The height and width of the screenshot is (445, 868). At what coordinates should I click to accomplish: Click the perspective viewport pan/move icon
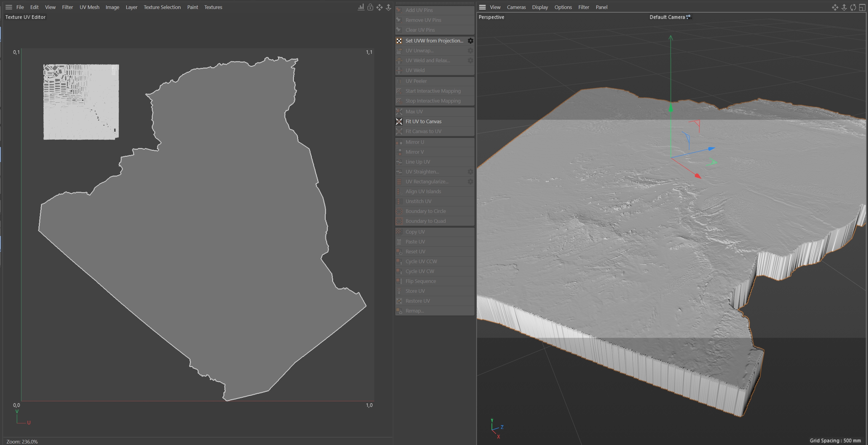click(835, 7)
